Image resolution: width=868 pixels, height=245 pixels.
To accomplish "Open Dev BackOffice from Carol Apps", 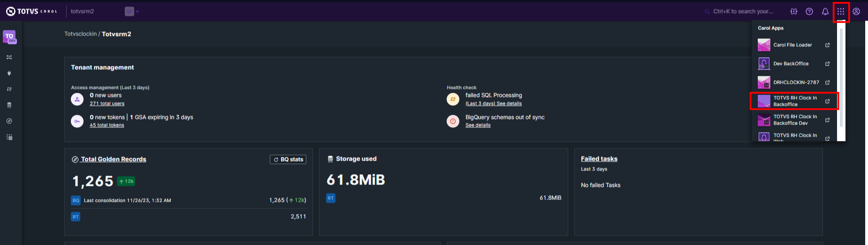I will click(791, 64).
